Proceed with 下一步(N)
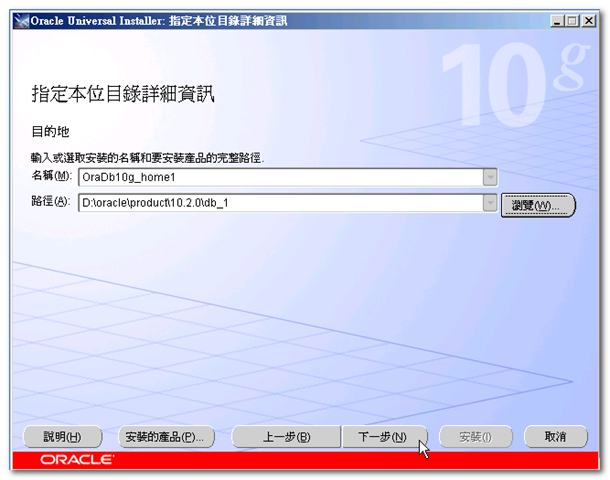610x480 pixels. pos(384,436)
